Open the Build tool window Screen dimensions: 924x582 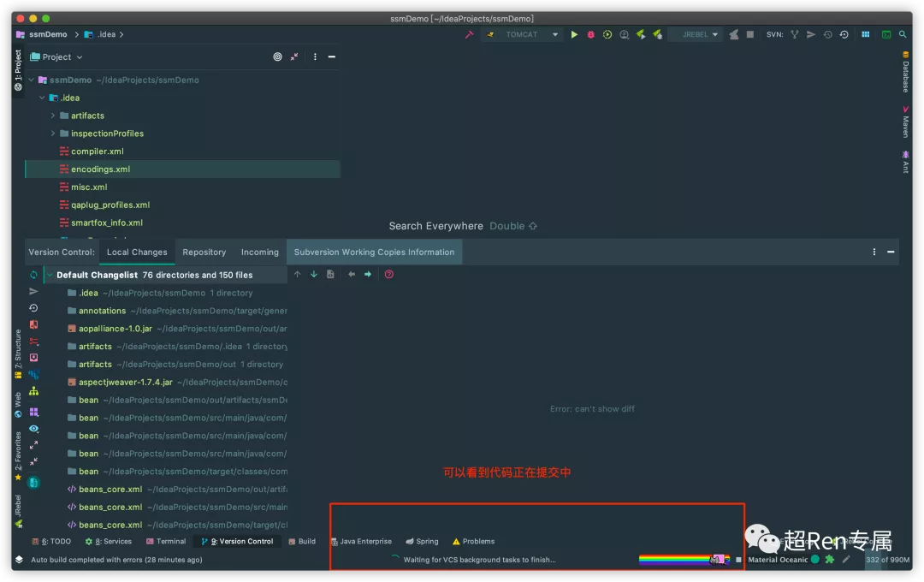(x=302, y=541)
